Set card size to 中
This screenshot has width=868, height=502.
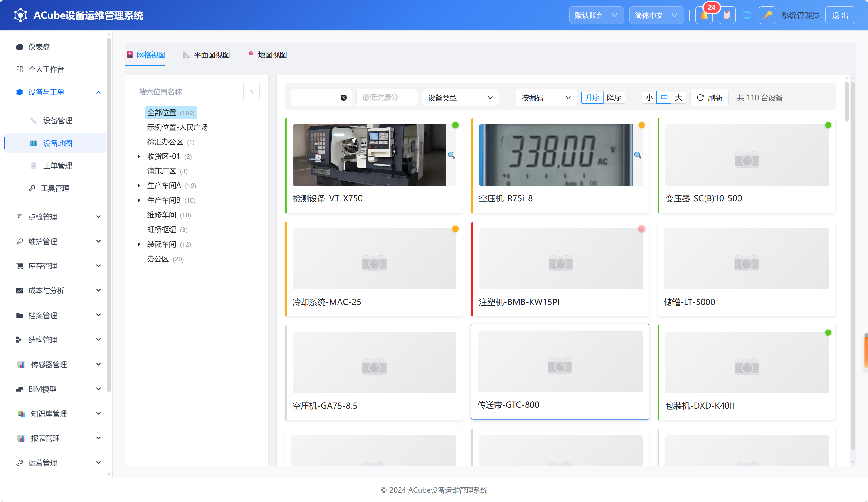[x=664, y=98]
